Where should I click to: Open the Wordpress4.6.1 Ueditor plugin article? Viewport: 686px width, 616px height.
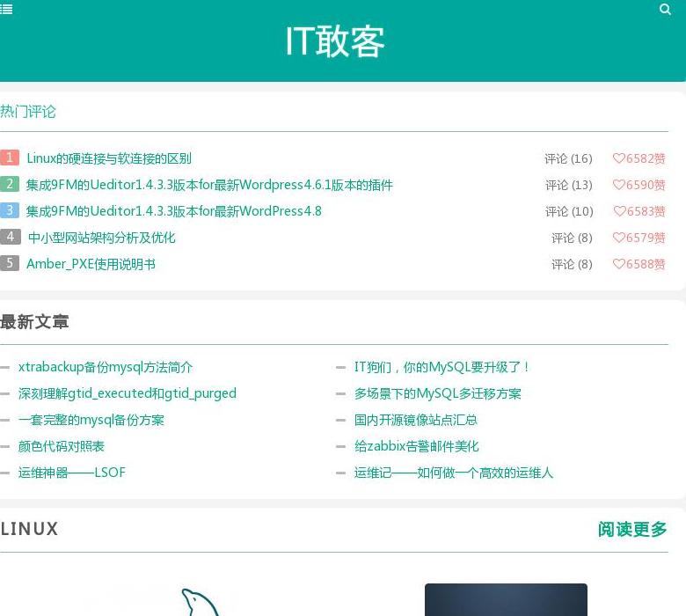pyautogui.click(x=209, y=185)
